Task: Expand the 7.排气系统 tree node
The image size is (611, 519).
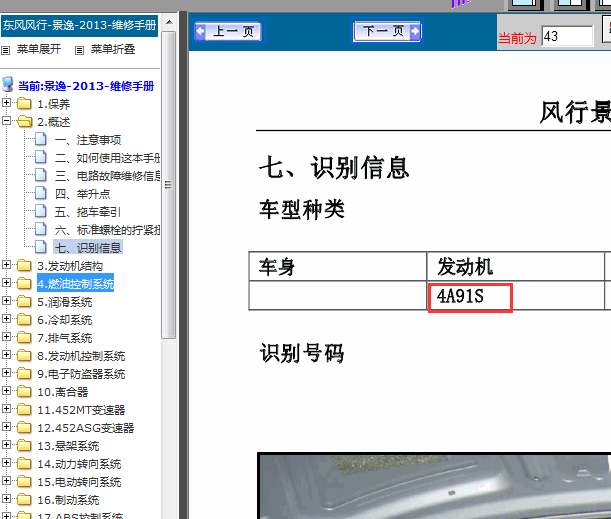Action: point(6,336)
